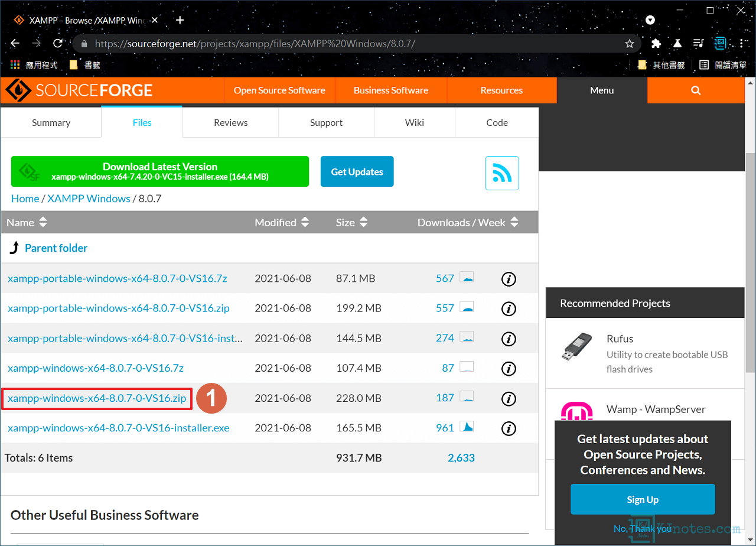Switch to the Code tab
The image size is (756, 546).
tap(497, 123)
